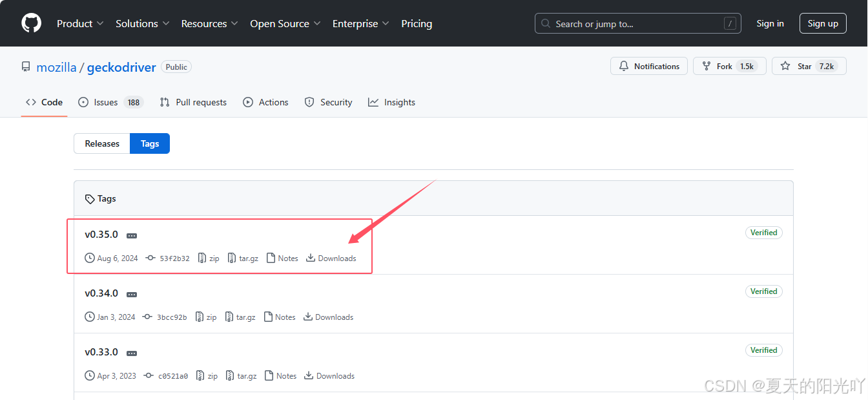Click the Fork count 1.5k

click(x=747, y=66)
